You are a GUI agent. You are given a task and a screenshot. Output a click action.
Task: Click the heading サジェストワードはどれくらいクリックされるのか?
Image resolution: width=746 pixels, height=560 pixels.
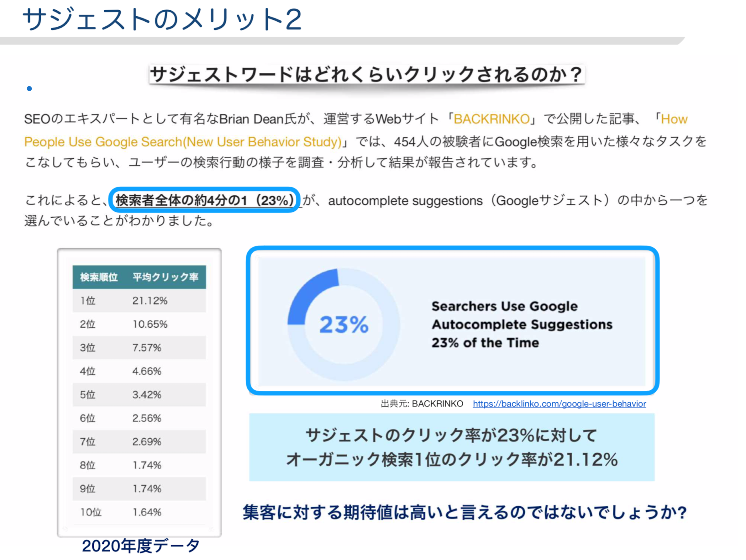366,74
